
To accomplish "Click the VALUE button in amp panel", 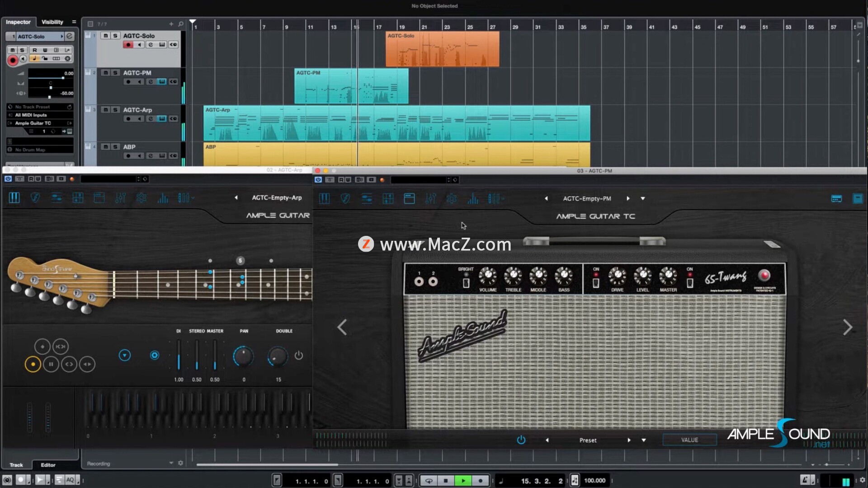I will coord(689,440).
